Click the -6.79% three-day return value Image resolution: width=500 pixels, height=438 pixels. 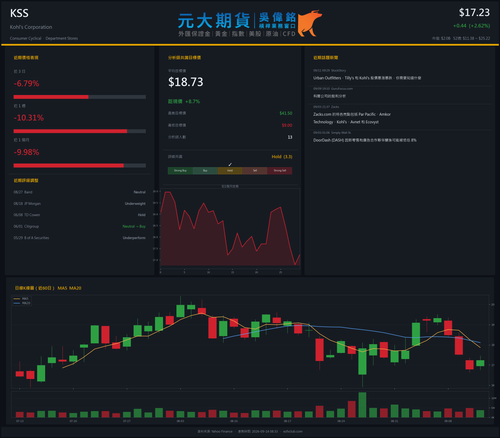pyautogui.click(x=26, y=83)
